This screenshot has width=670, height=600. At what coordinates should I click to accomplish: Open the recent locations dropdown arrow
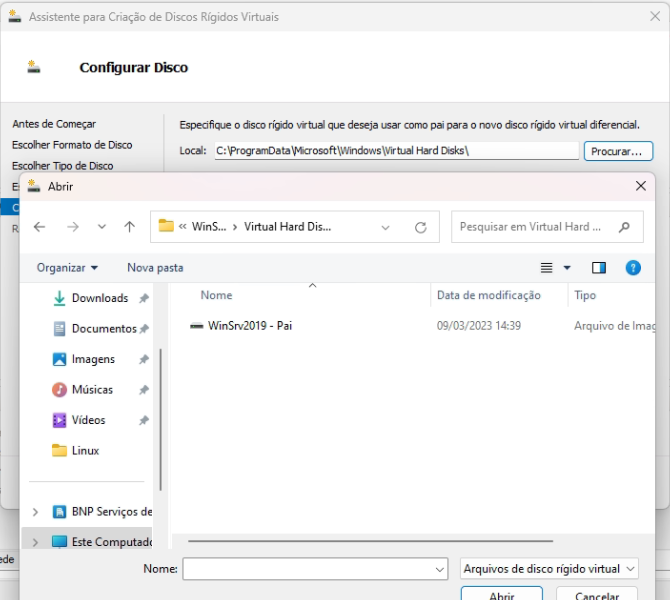point(101,227)
